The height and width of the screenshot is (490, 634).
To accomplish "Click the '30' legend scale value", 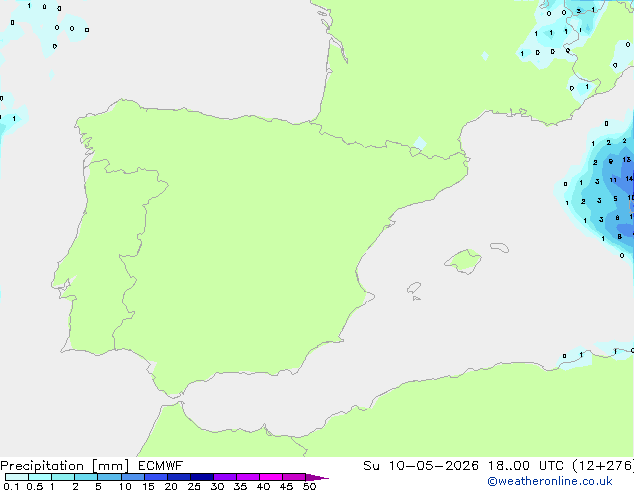I will click(x=217, y=486).
